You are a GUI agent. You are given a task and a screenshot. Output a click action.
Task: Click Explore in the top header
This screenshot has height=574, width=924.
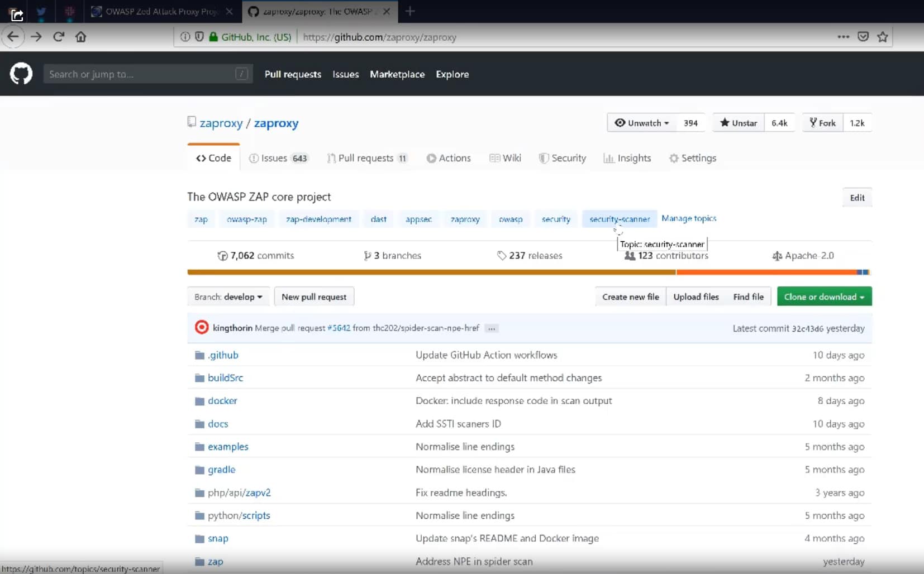click(453, 74)
